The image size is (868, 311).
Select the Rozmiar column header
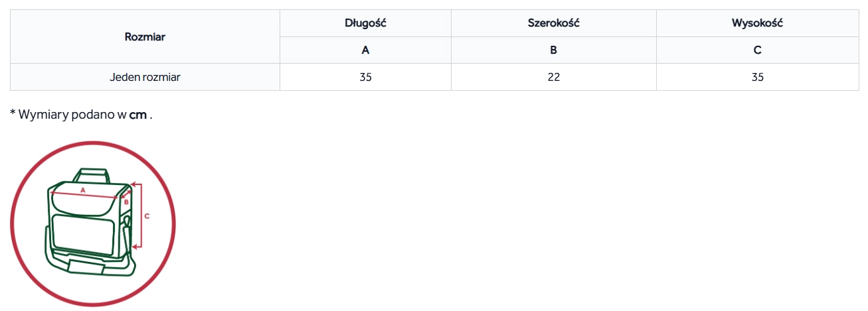coord(145,37)
